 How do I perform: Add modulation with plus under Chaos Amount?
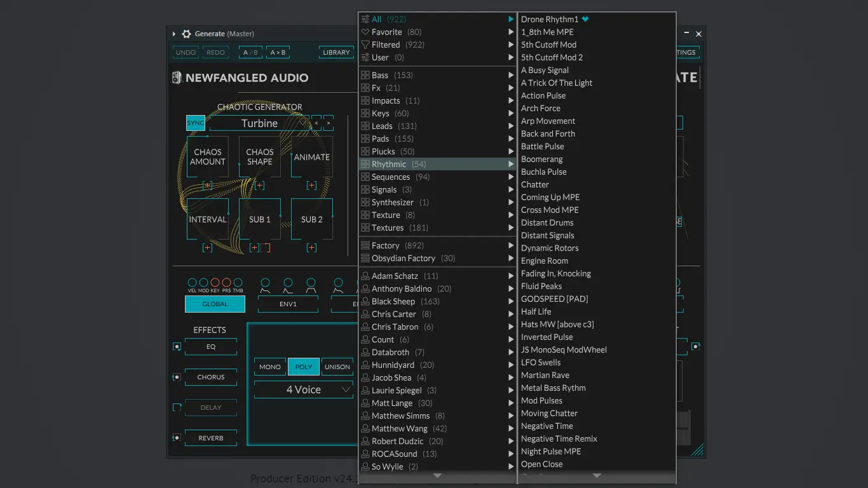[207, 186]
